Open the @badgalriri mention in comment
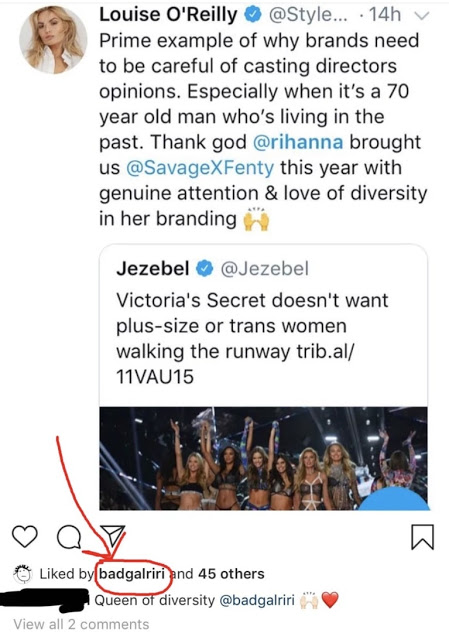The image size is (449, 640). click(x=257, y=600)
